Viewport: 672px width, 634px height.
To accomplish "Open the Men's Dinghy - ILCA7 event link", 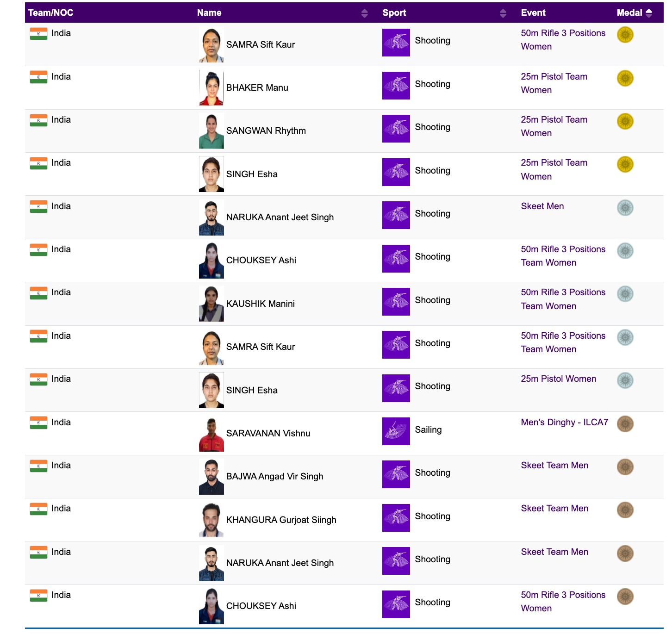I will (564, 422).
